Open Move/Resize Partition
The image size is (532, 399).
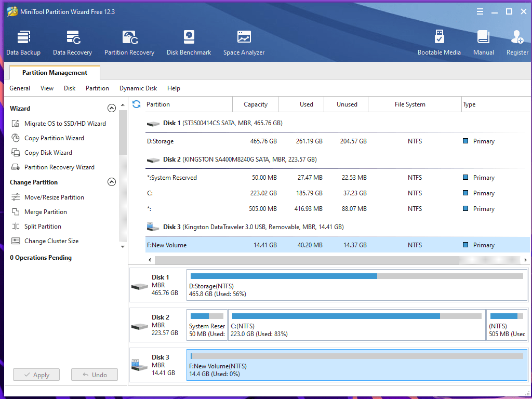[54, 197]
